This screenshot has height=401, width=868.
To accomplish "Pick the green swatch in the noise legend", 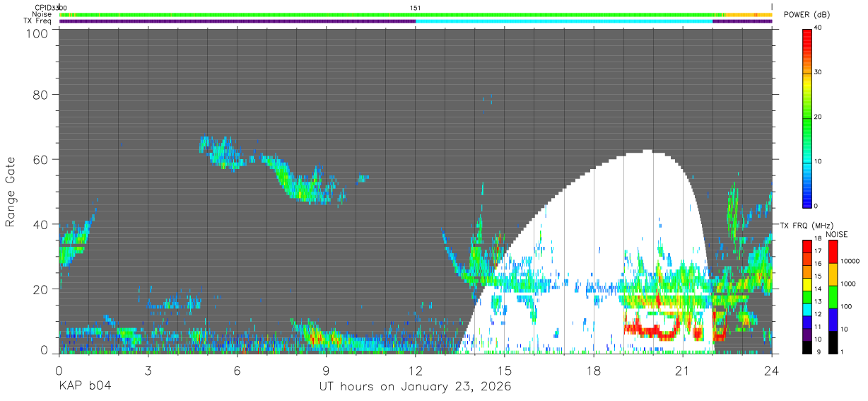I will [x=832, y=297].
